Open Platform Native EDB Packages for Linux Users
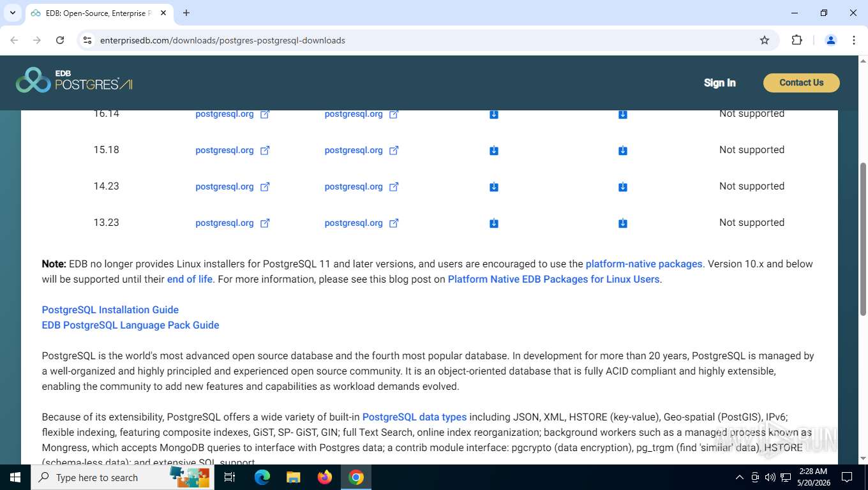This screenshot has width=868, height=490. click(553, 279)
